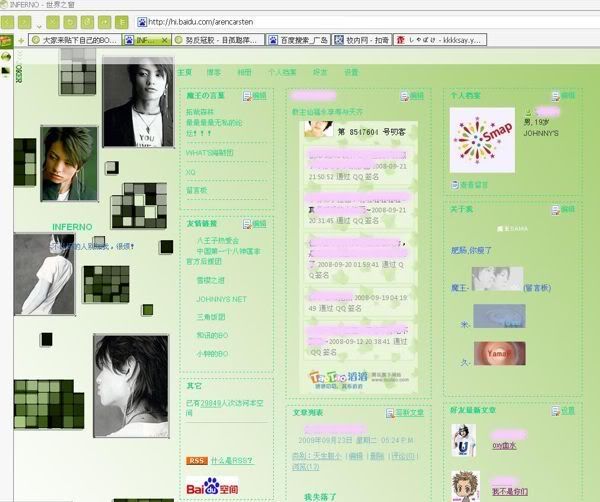The width and height of the screenshot is (600, 502).
Task: Click the browser back arrow button
Action: coord(12,21)
